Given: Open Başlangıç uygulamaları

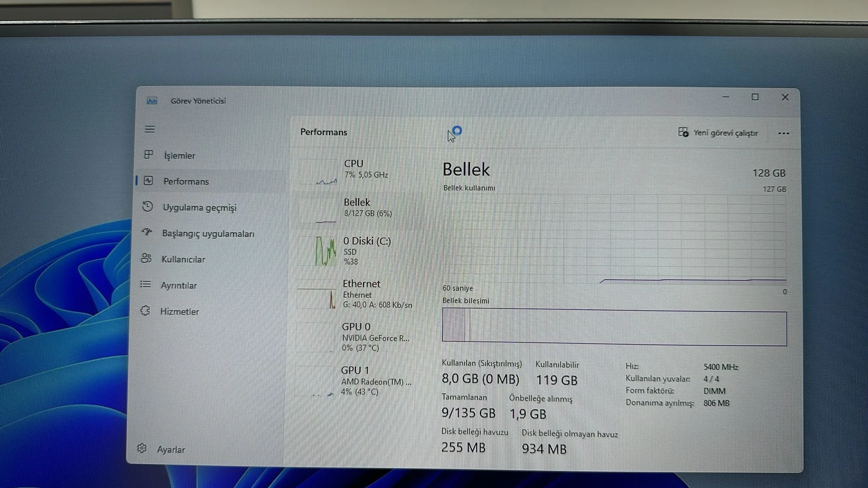Looking at the screenshot, I should (x=210, y=233).
